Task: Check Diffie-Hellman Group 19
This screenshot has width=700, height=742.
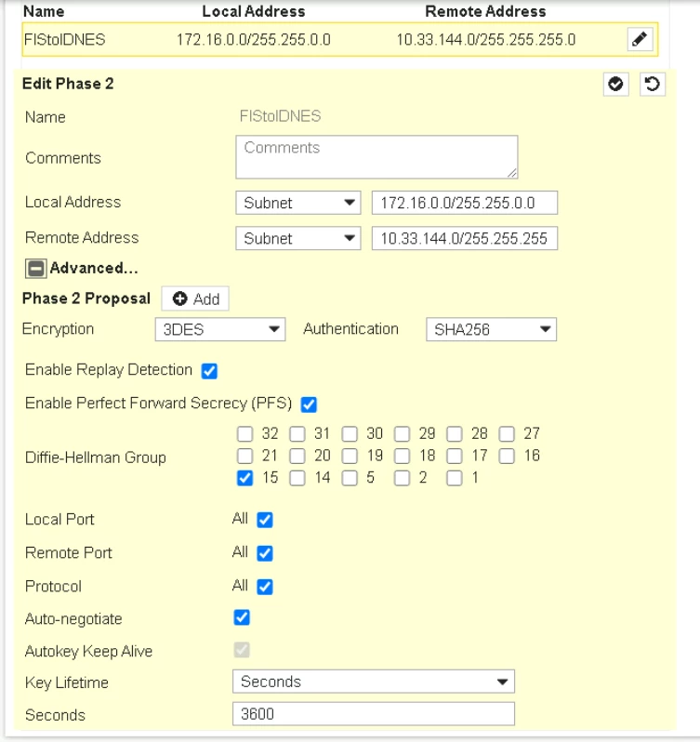Action: click(350, 456)
